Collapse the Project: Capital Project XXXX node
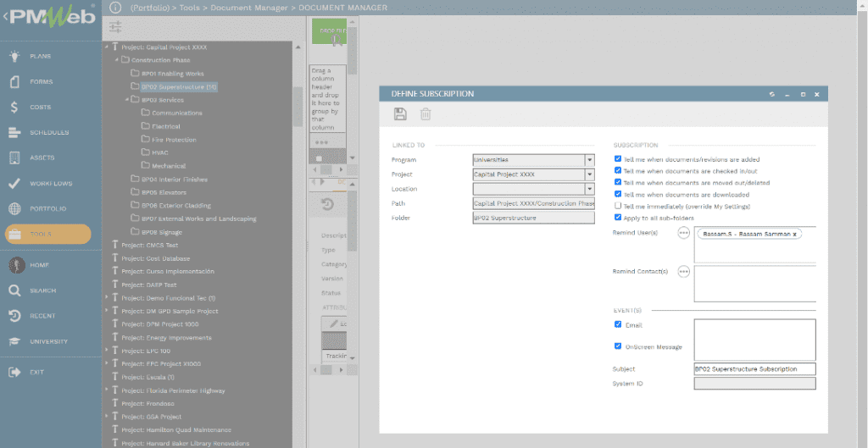This screenshot has width=868, height=448. [106, 47]
